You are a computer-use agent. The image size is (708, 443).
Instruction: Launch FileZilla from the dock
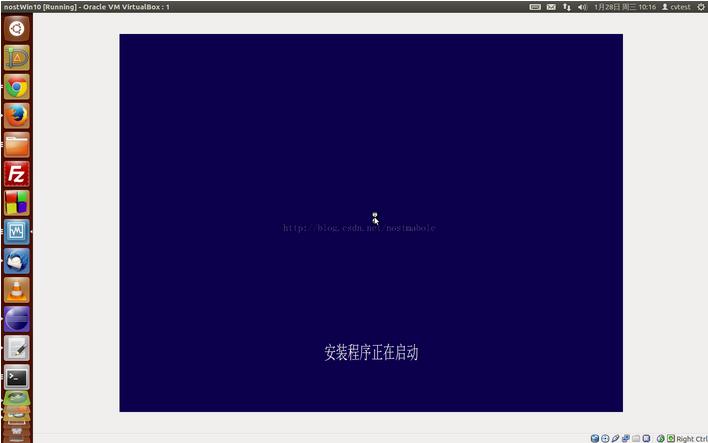[17, 174]
